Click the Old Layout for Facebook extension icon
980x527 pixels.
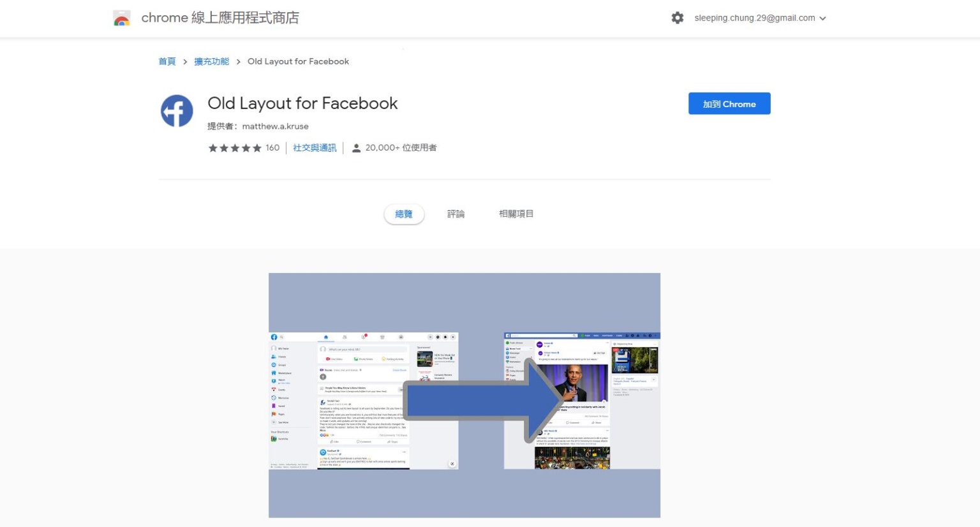(x=177, y=110)
